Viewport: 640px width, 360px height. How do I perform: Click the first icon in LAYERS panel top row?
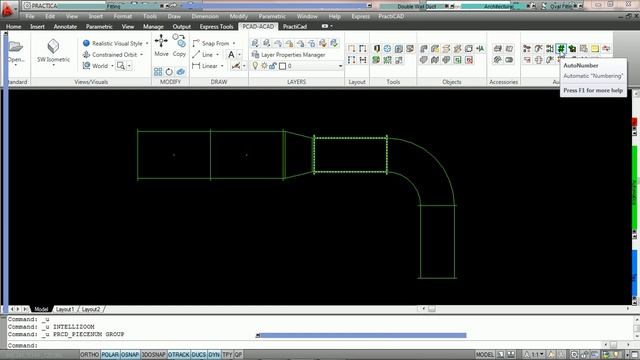tap(255, 43)
